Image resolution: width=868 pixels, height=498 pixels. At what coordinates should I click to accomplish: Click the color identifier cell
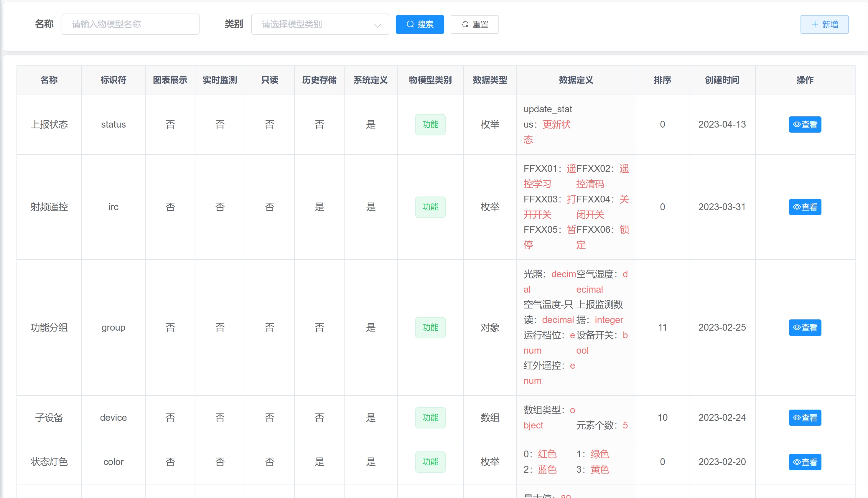(113, 462)
